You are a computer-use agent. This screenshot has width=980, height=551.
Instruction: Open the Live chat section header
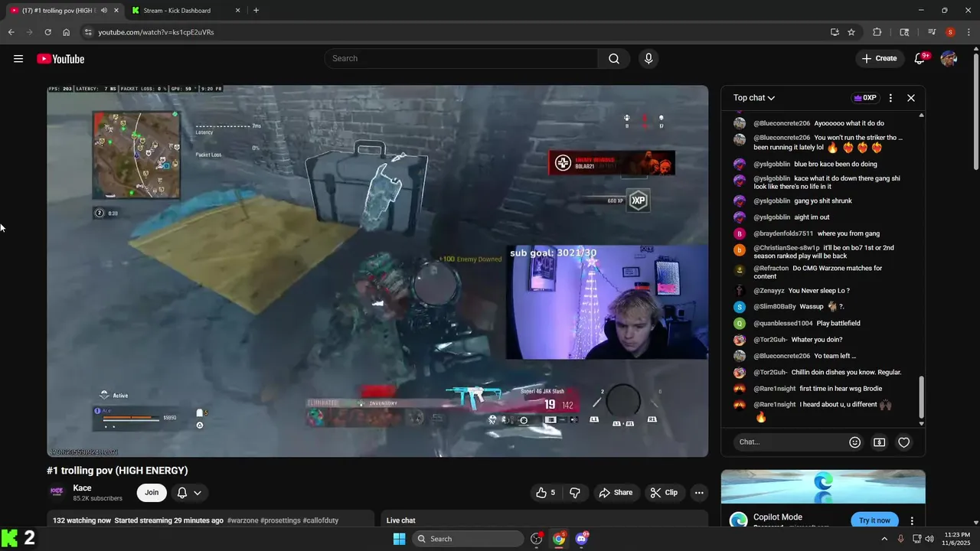[401, 520]
